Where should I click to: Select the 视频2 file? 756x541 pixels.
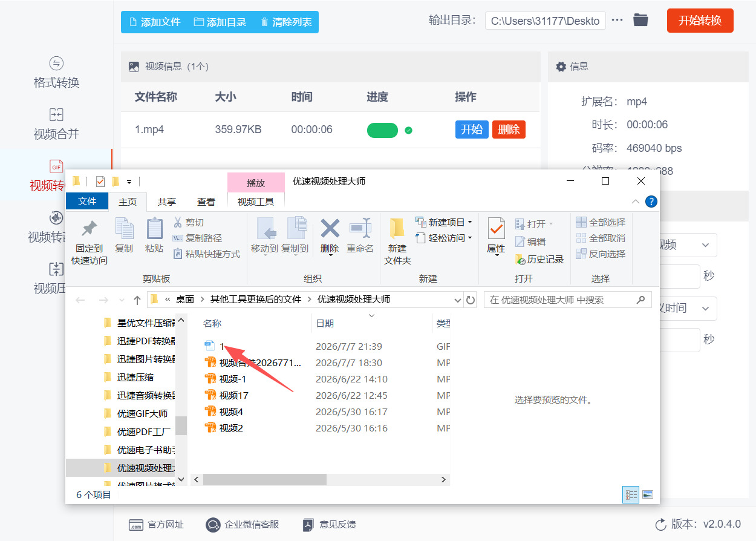pyautogui.click(x=231, y=428)
